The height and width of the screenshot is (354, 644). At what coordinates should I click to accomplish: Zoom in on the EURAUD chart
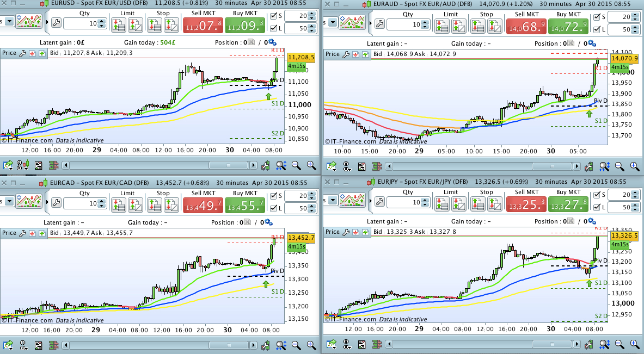[x=635, y=166]
